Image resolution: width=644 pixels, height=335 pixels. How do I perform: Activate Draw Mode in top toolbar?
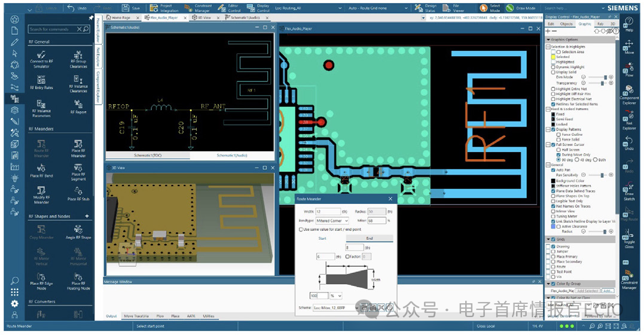click(521, 8)
